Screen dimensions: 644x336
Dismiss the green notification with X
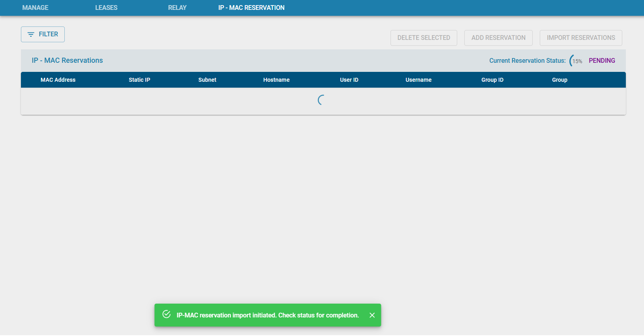pos(372,315)
